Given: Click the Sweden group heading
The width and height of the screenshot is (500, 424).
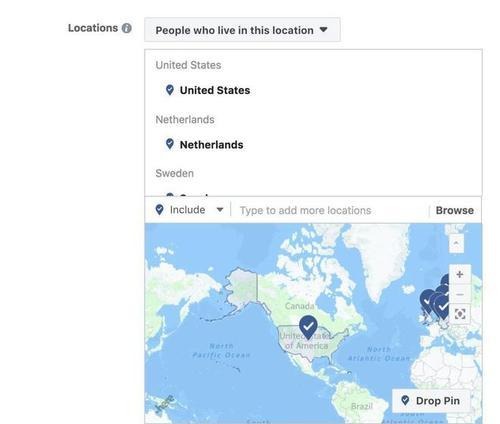Looking at the screenshot, I should 174,173.
